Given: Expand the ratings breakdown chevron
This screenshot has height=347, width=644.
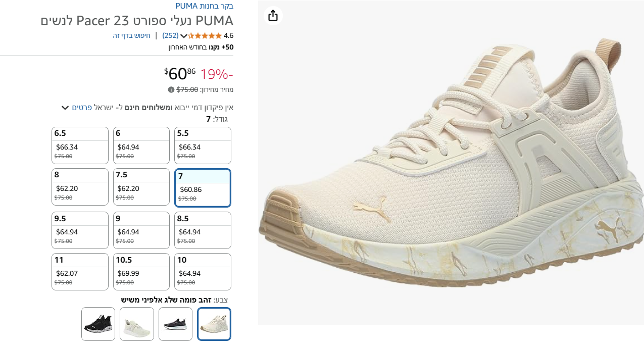Looking at the screenshot, I should [x=184, y=36].
